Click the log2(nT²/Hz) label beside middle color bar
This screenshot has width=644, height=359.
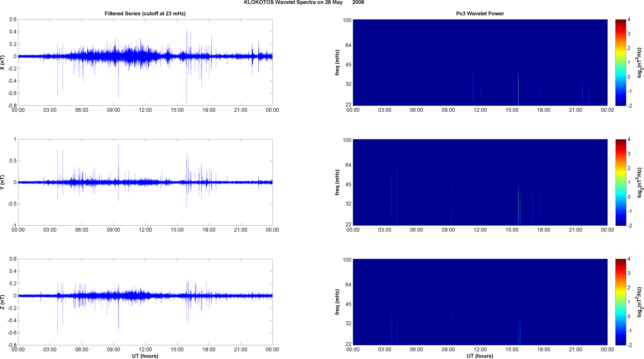pyautogui.click(x=640, y=182)
